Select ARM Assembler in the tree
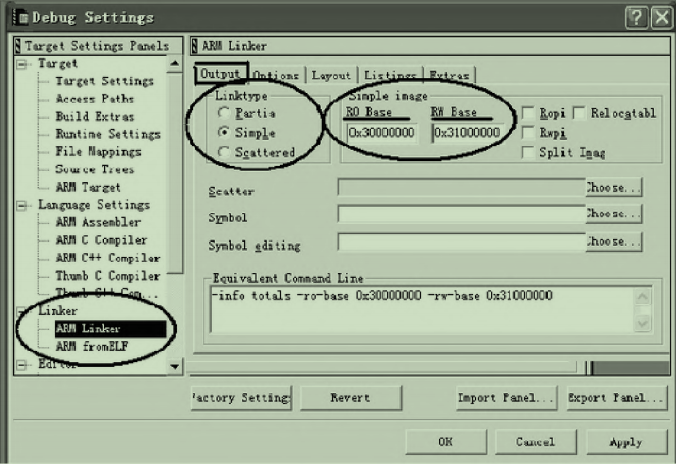This screenshot has height=464, width=676. pyautogui.click(x=98, y=222)
